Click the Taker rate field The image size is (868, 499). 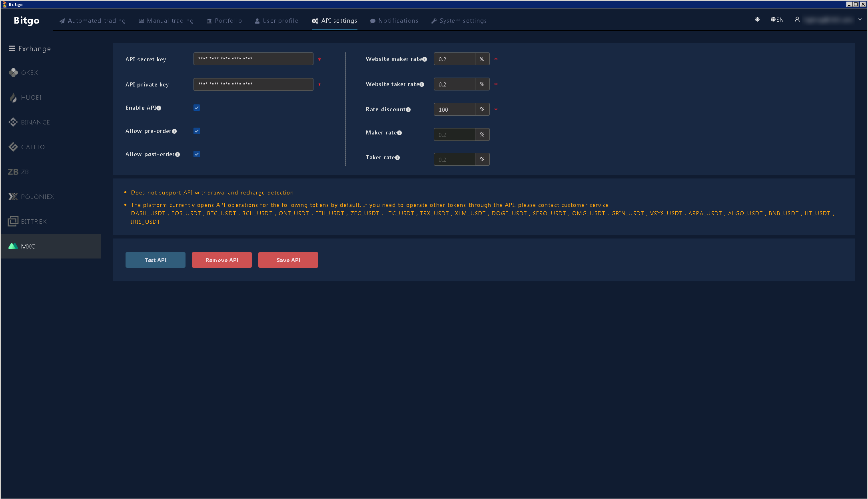tap(454, 159)
